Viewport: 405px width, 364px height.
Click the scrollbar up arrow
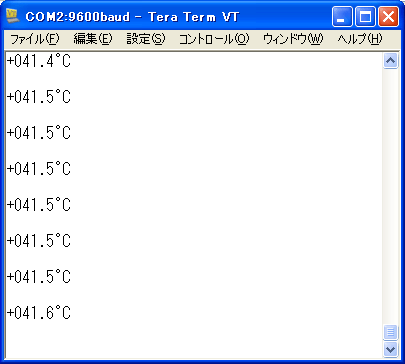(x=390, y=61)
